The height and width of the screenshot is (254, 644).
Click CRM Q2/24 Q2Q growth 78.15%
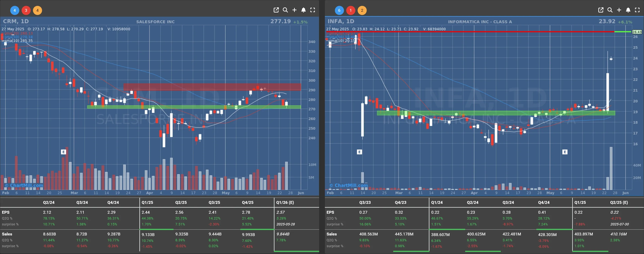coord(49,218)
